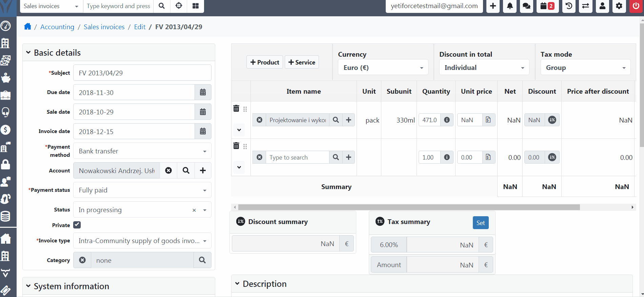This screenshot has height=297, width=644.
Task: Click Set button in Tax summary
Action: click(x=481, y=223)
